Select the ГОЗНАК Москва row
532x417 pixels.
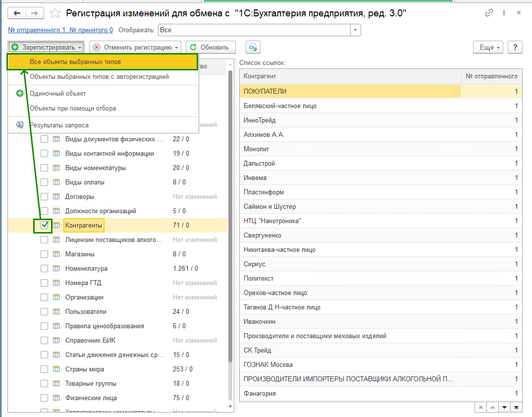click(x=381, y=365)
